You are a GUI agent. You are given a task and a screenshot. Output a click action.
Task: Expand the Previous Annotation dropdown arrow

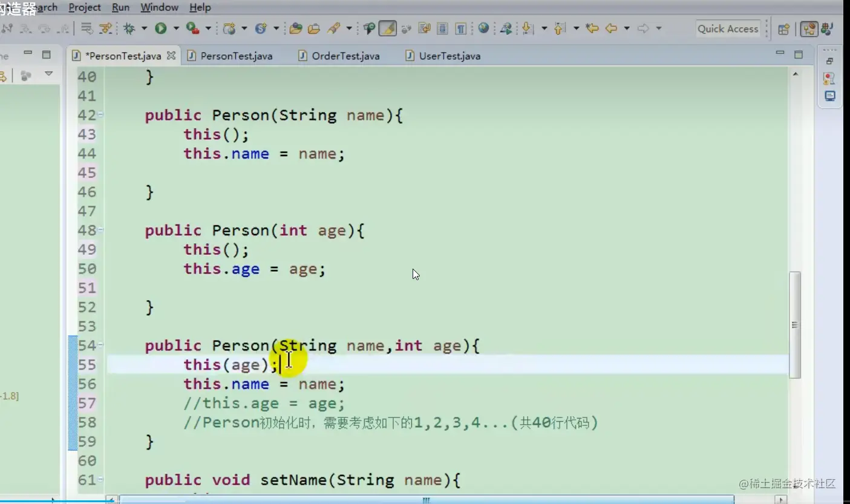(x=576, y=28)
